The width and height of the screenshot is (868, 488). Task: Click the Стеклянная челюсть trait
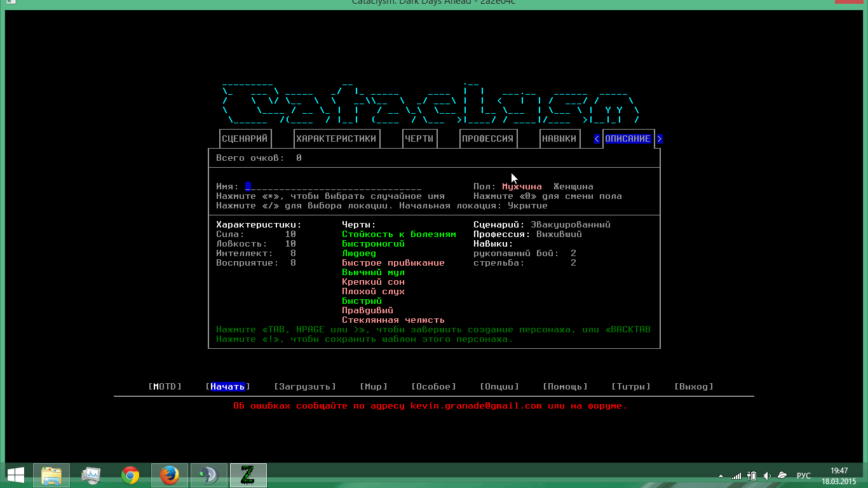pos(393,320)
